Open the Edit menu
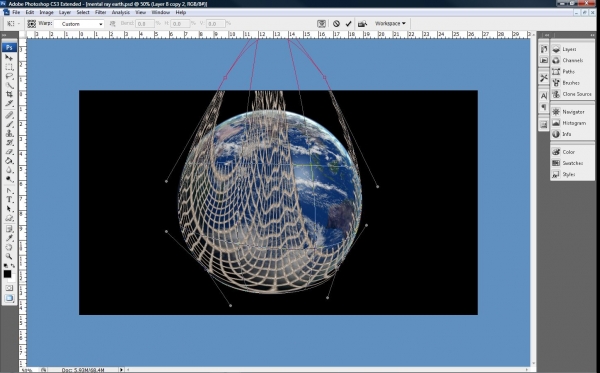Screen dimensions: 600x373 click(29, 12)
